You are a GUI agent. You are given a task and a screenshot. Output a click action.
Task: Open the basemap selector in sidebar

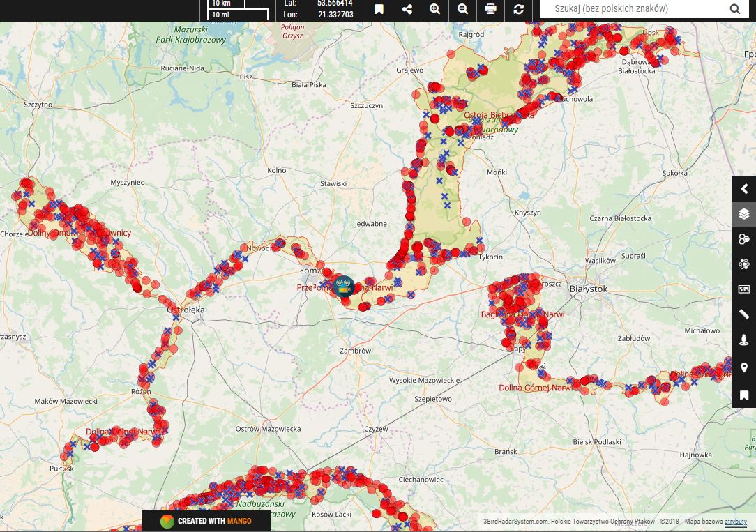click(x=743, y=289)
